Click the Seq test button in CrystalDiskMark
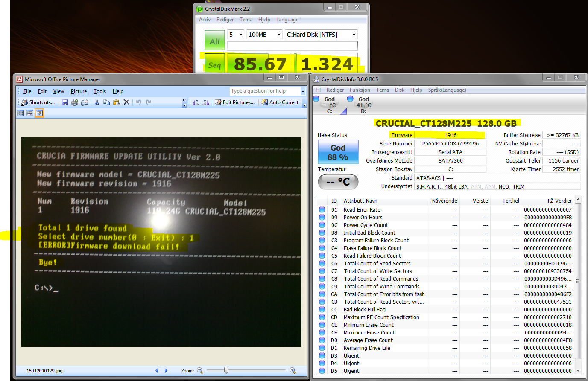The image size is (588, 381). tap(214, 64)
